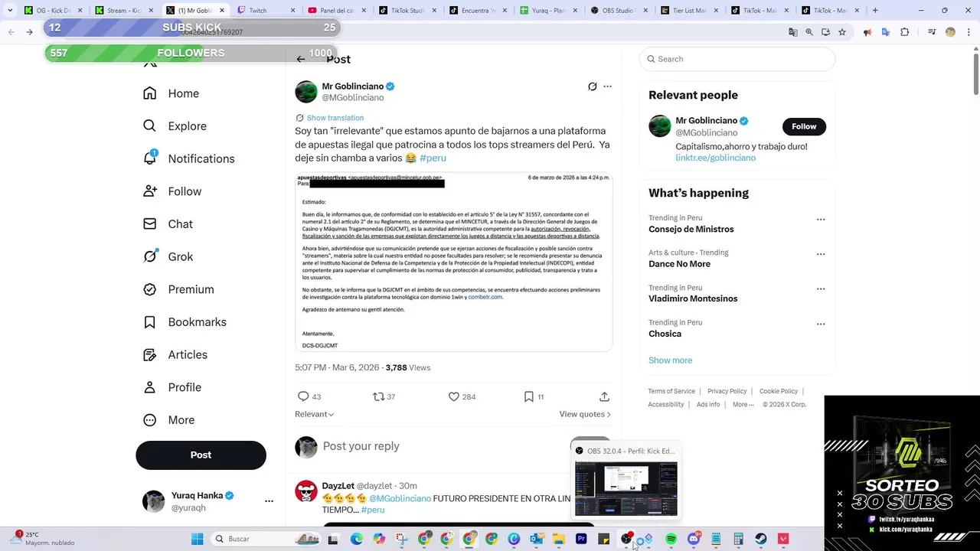Click the reply icon with 43 replies
The width and height of the screenshot is (980, 551).
pos(303,396)
